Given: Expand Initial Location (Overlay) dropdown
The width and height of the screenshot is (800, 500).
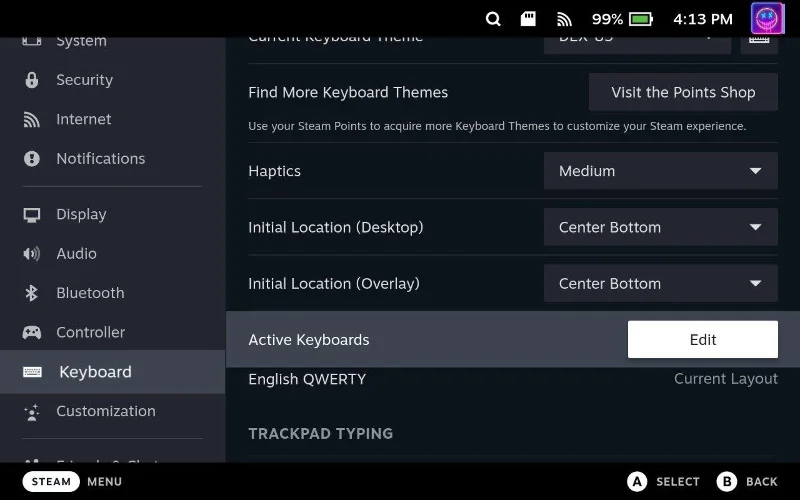Looking at the screenshot, I should tap(661, 283).
